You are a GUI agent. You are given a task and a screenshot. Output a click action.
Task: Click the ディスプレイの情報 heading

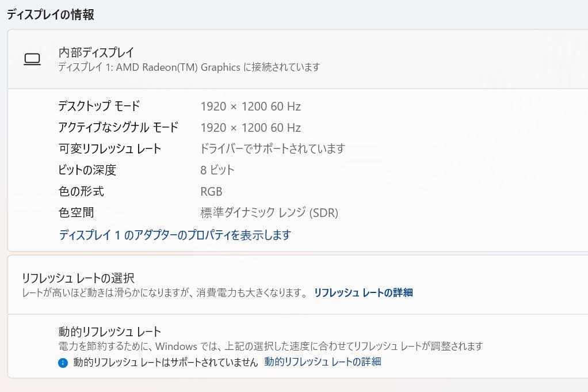[51, 15]
